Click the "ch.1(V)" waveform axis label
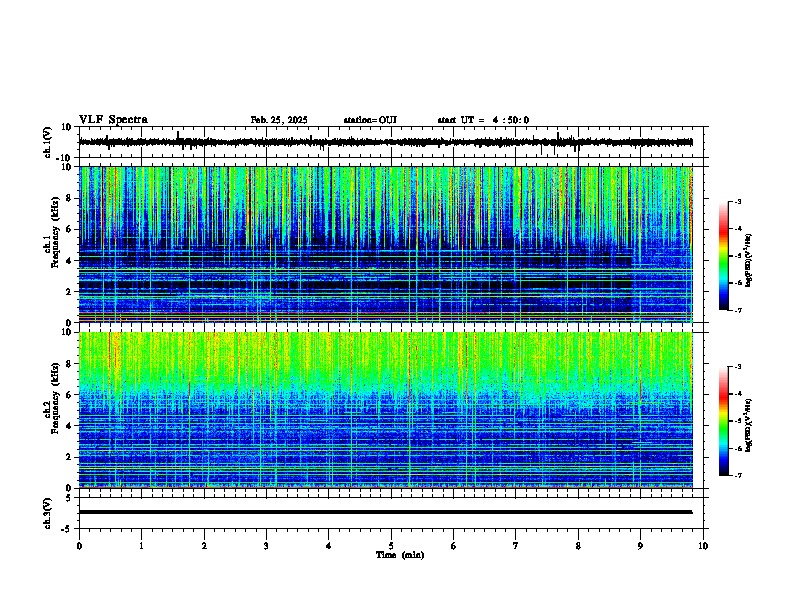The width and height of the screenshot is (792, 612). (48, 142)
